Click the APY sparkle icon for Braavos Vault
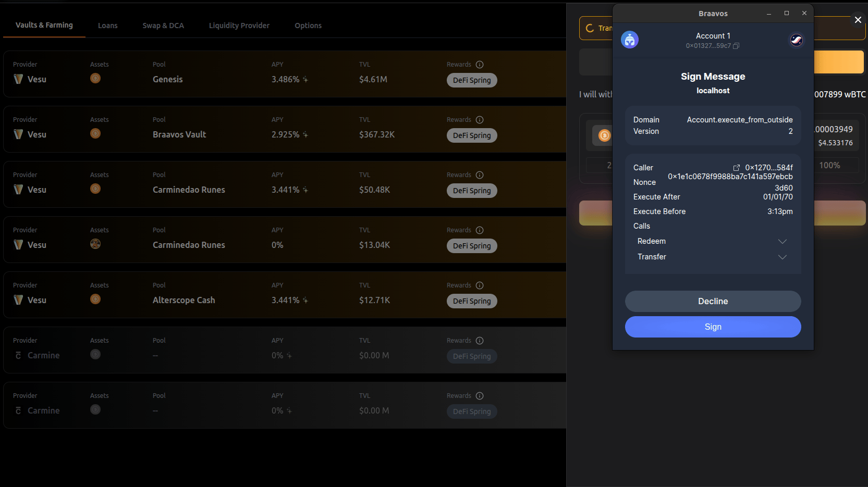Image resolution: width=868 pixels, height=487 pixels. (x=305, y=135)
